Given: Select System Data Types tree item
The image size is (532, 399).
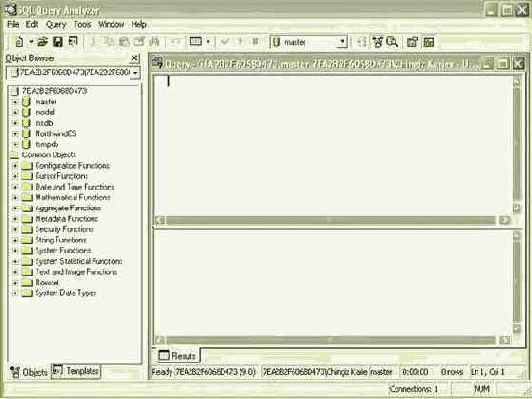Looking at the screenshot, I should (66, 293).
